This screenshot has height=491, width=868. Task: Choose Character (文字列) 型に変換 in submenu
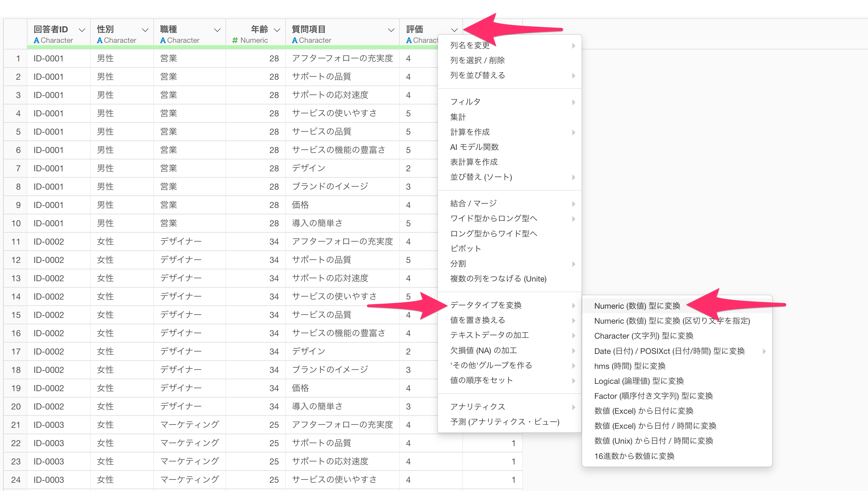[x=644, y=336]
